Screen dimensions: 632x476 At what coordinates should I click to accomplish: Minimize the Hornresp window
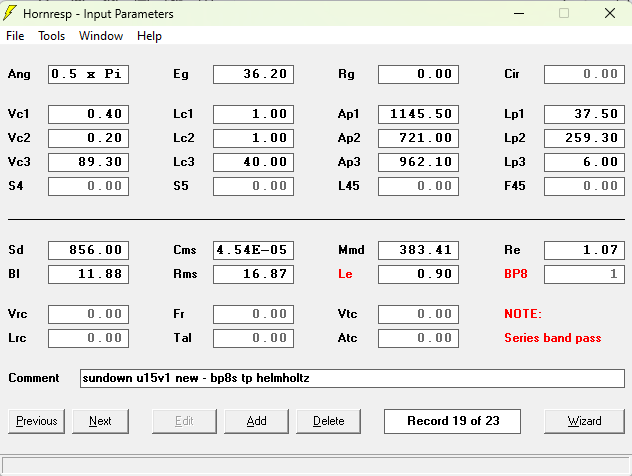[519, 13]
